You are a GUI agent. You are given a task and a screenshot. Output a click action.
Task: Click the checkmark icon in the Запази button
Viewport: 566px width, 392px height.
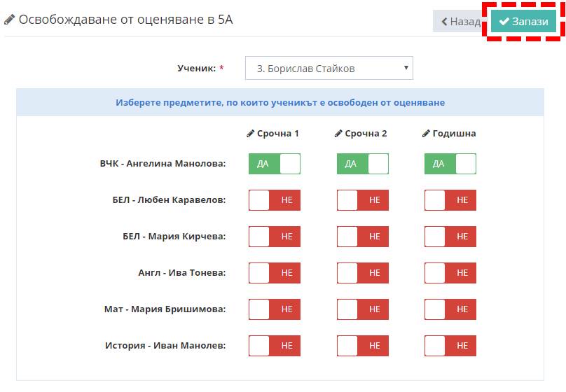coord(504,22)
